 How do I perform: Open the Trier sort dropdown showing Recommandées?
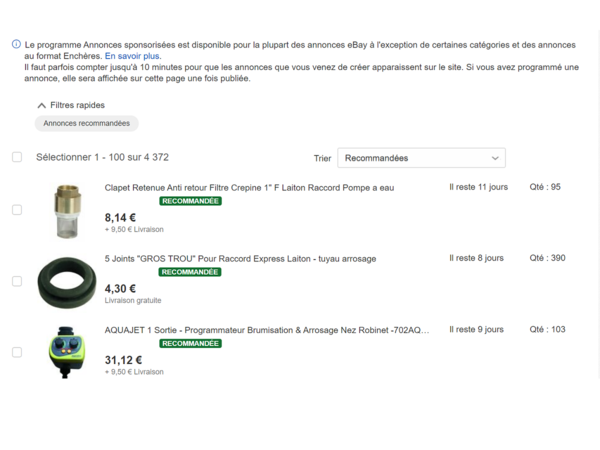(421, 158)
